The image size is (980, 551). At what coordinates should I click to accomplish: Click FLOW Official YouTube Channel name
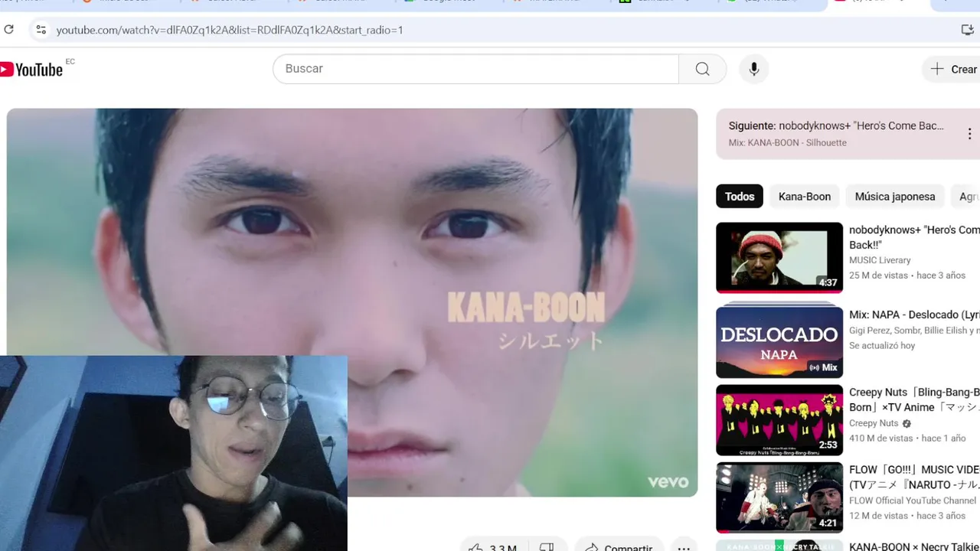[913, 500]
